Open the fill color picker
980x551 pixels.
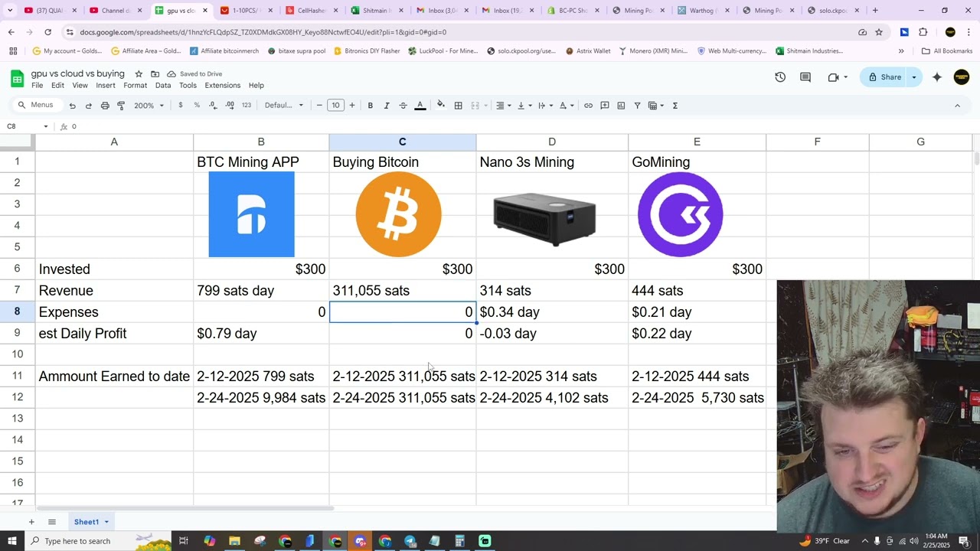point(441,106)
